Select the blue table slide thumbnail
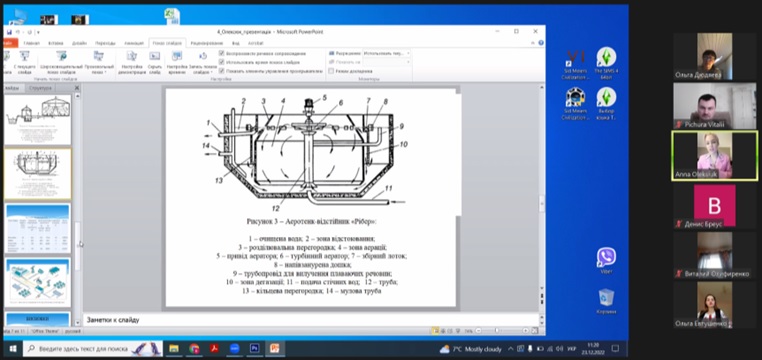Viewport: 762px width, 360px height. point(38,229)
